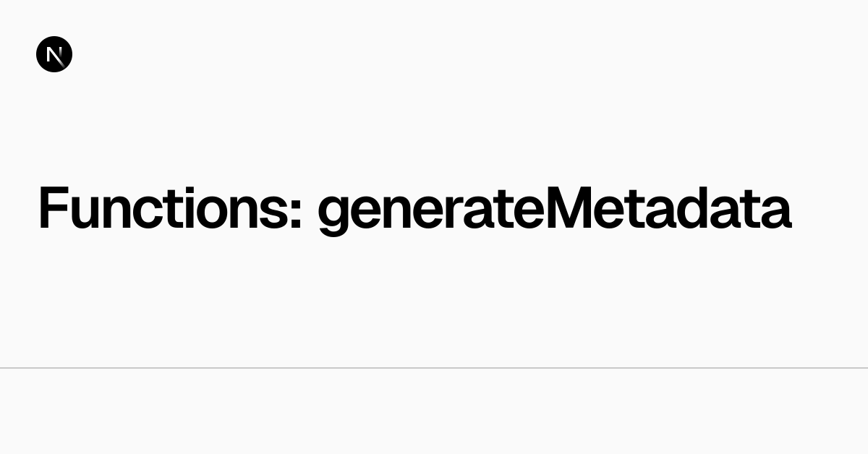Click the empty footer area beneath the divider
868x454 pixels.
coord(434,412)
